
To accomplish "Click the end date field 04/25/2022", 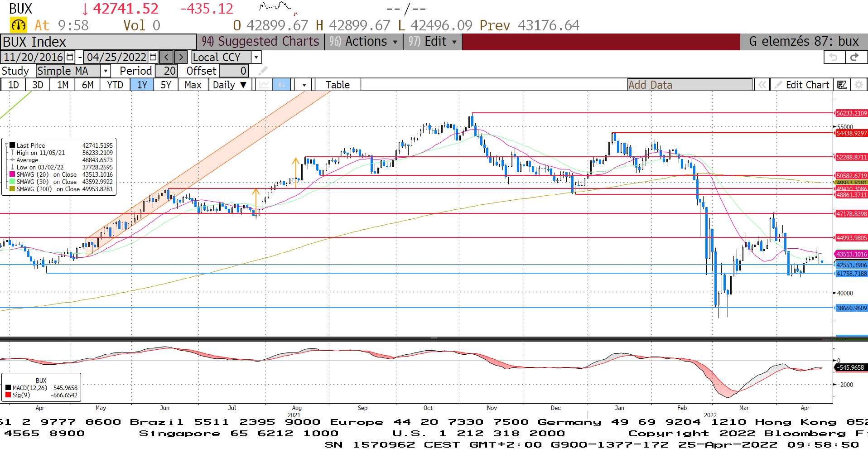I will coord(117,57).
